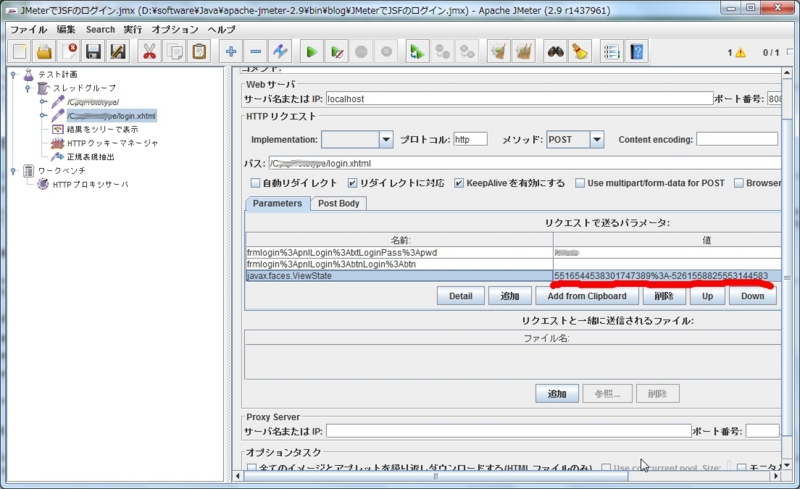Open the 編集 menu
Screen dimensions: 800x489
pos(66,30)
